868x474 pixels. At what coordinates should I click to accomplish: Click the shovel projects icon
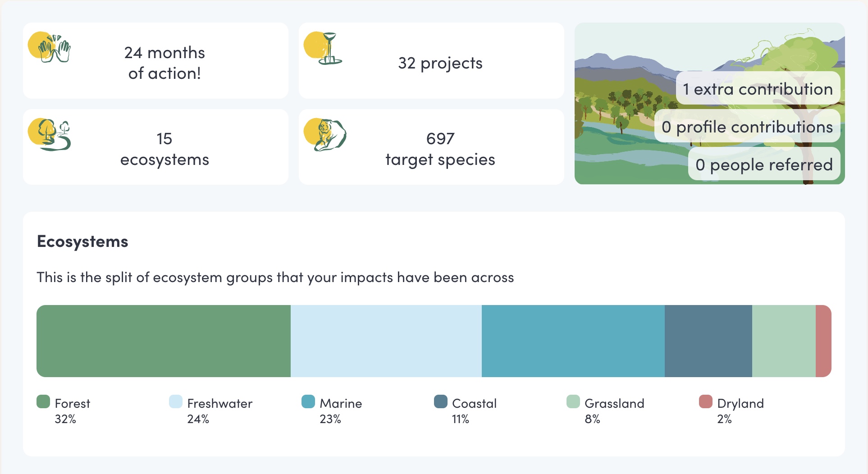(x=324, y=48)
